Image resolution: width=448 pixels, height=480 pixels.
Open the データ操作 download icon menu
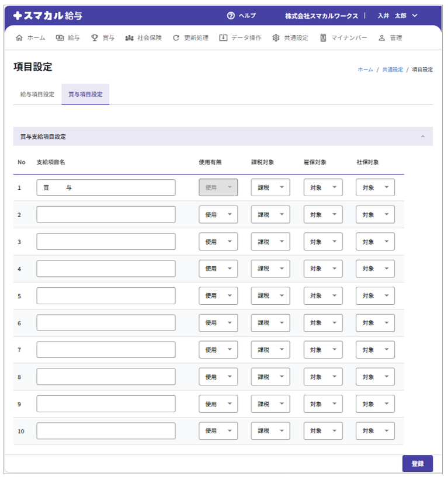pos(223,38)
